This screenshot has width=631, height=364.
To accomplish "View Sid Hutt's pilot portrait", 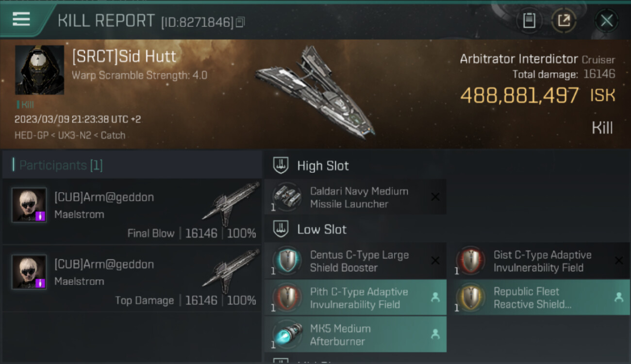I will pyautogui.click(x=39, y=70).
